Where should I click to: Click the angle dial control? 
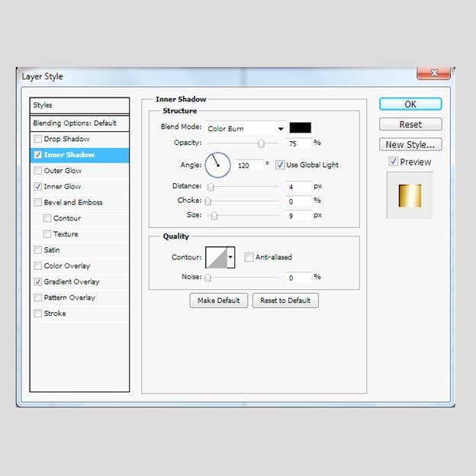pyautogui.click(x=217, y=164)
